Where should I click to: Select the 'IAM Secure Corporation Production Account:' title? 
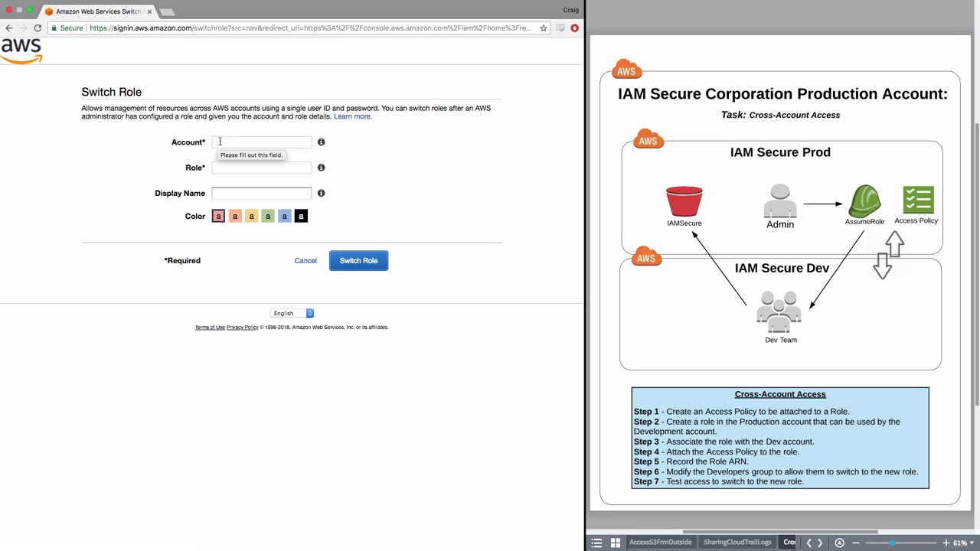[782, 94]
